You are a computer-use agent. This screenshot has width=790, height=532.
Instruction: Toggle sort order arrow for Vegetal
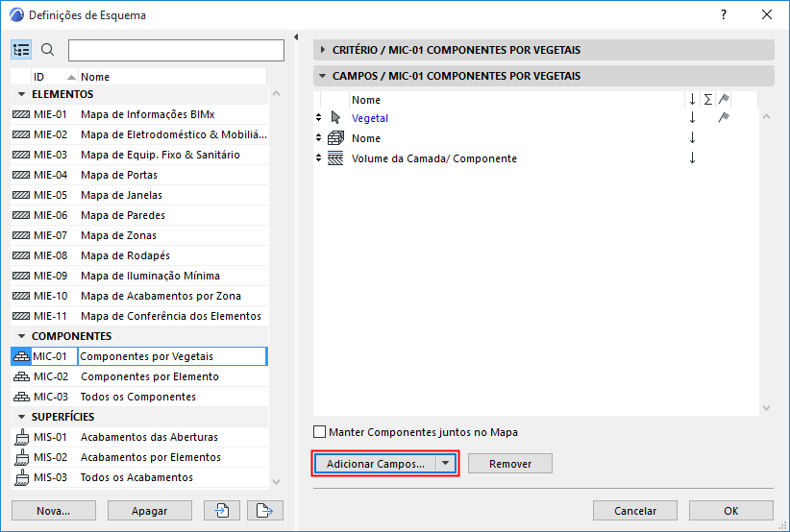(692, 117)
